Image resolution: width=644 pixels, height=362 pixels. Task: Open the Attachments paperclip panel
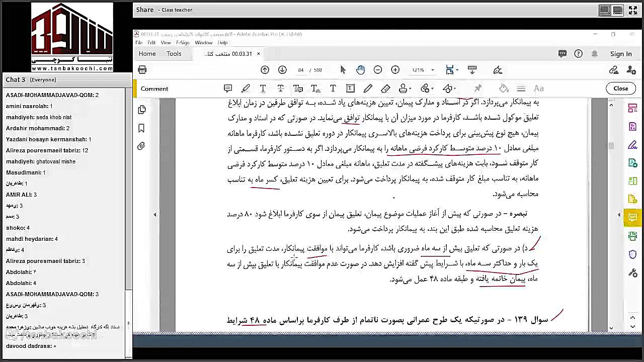pos(141,146)
